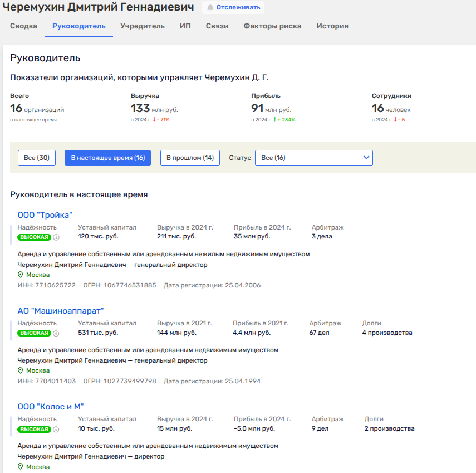
Task: Open the Статус dropdown Все (16)
Action: pyautogui.click(x=313, y=158)
